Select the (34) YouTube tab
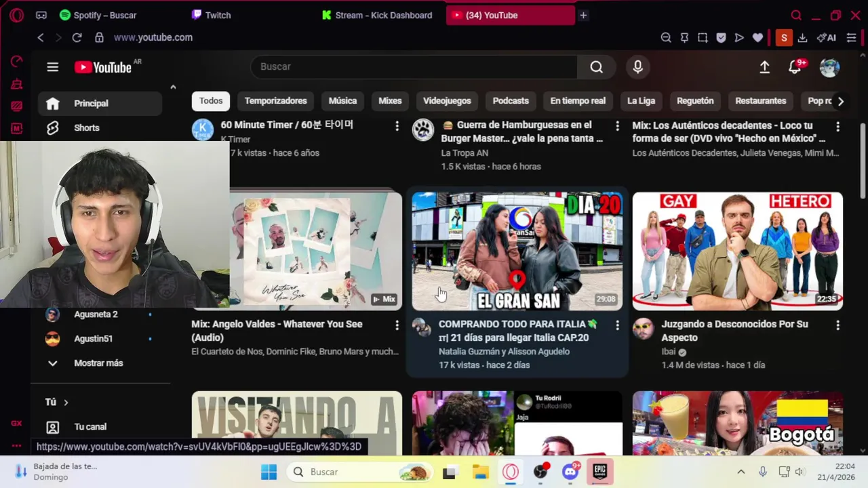The height and width of the screenshot is (488, 868). point(510,15)
